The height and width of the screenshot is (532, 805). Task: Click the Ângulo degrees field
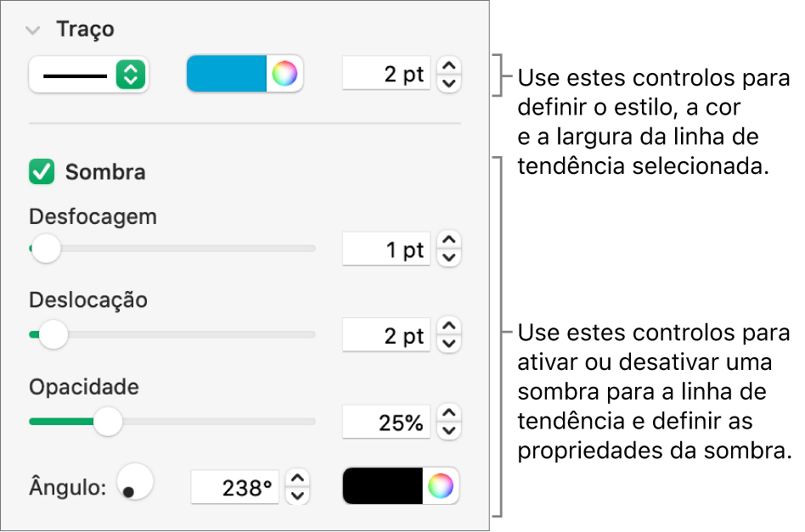click(235, 488)
